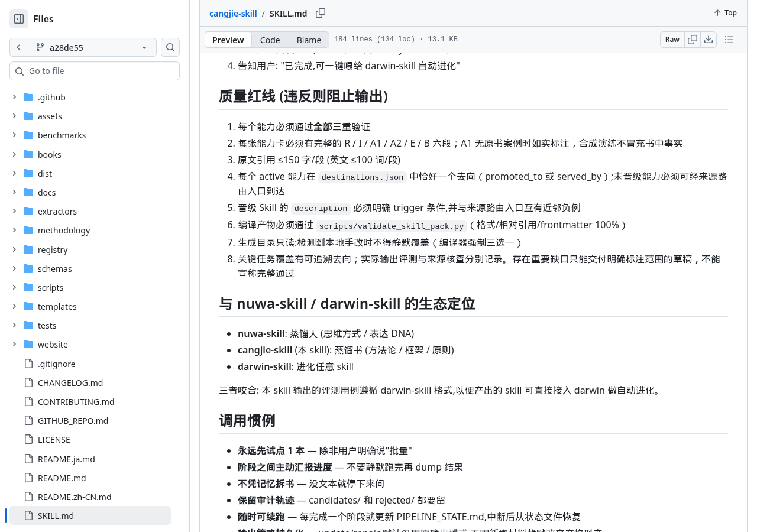Switch to the Code tab
757x532 pixels.
pyautogui.click(x=270, y=40)
